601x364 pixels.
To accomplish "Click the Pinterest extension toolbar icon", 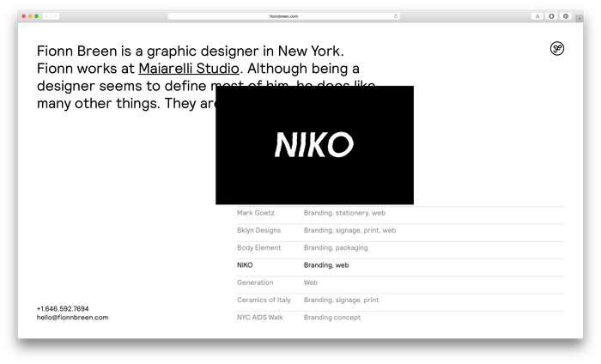I will (x=565, y=16).
